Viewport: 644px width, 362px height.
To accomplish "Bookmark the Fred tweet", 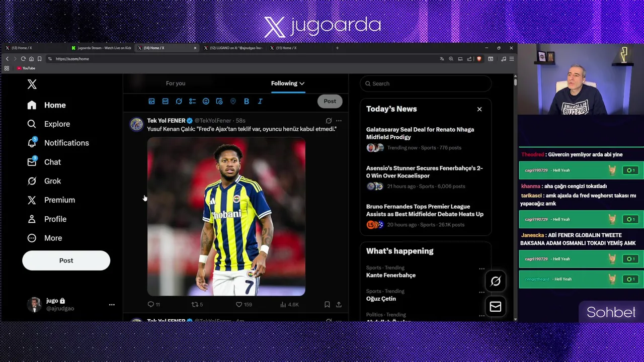I will tap(327, 304).
